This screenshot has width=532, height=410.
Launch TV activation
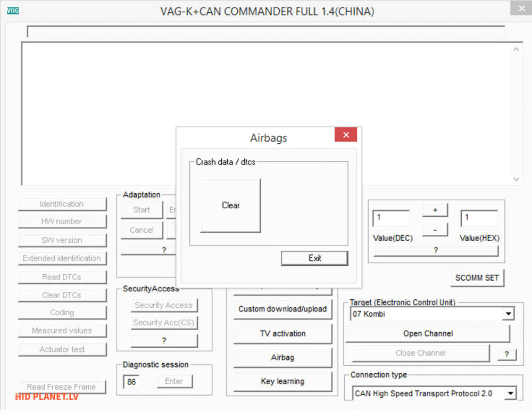(x=282, y=334)
